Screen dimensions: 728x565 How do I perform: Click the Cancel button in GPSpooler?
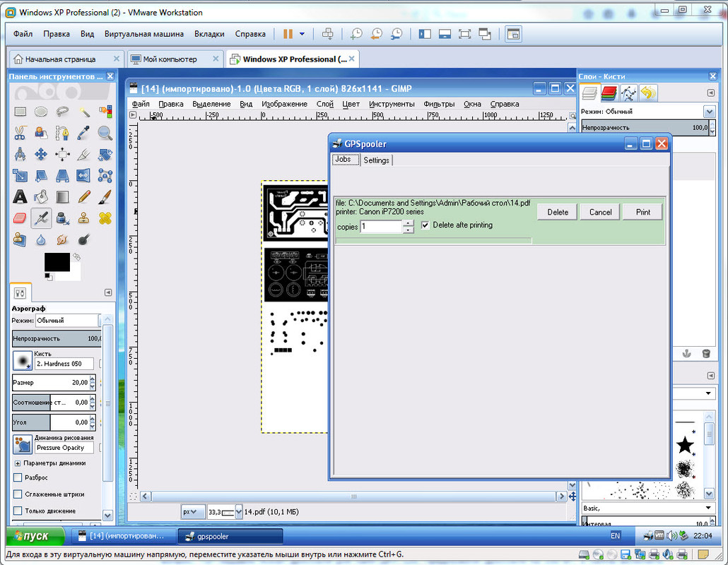(600, 212)
